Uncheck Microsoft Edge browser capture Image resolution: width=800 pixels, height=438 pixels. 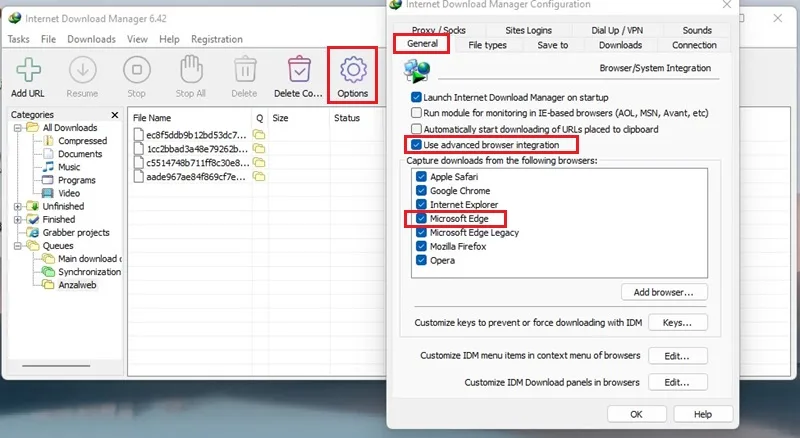pos(421,218)
